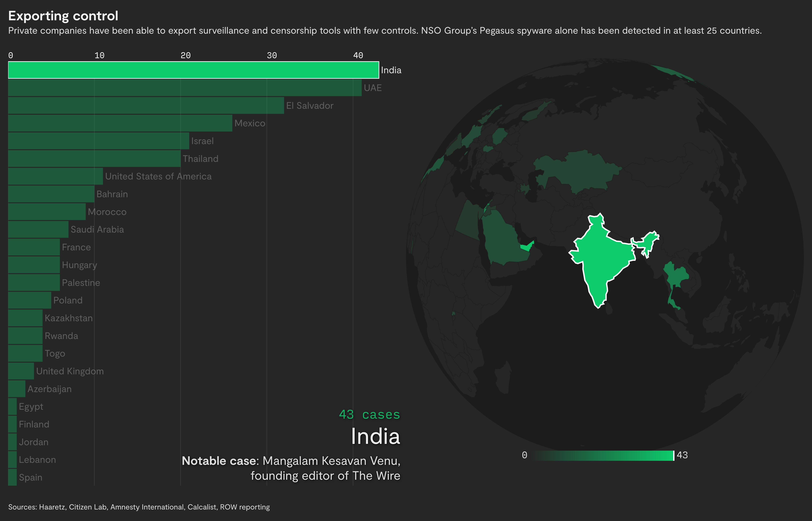Click the El Salvador bar
Viewport: 812px width, 521px height.
[146, 106]
